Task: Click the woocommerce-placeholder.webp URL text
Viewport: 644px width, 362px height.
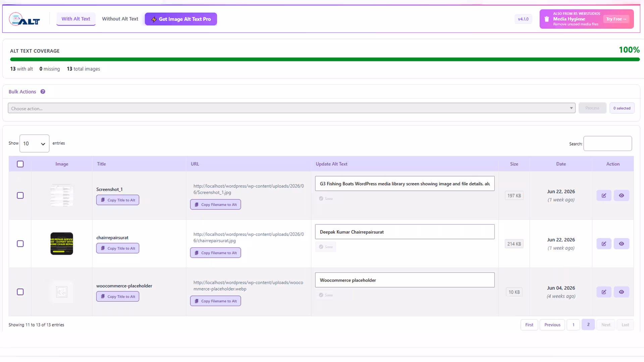Action: tap(248, 286)
